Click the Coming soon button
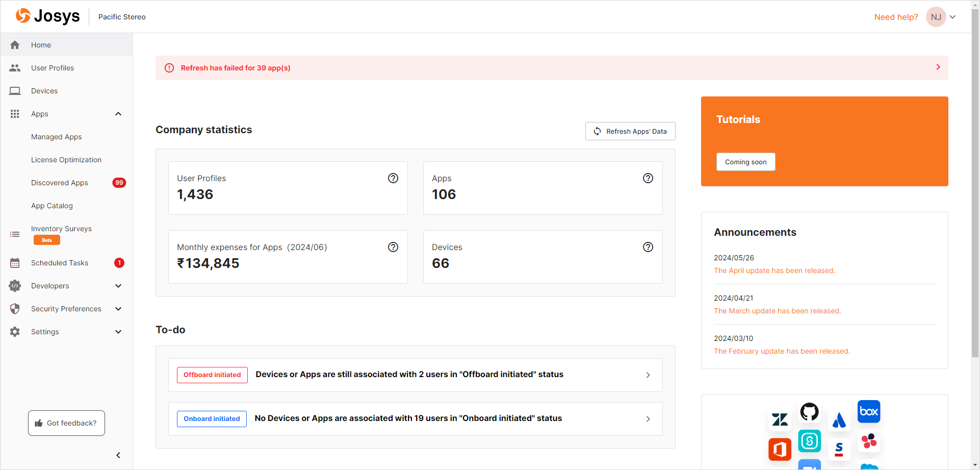 [745, 162]
